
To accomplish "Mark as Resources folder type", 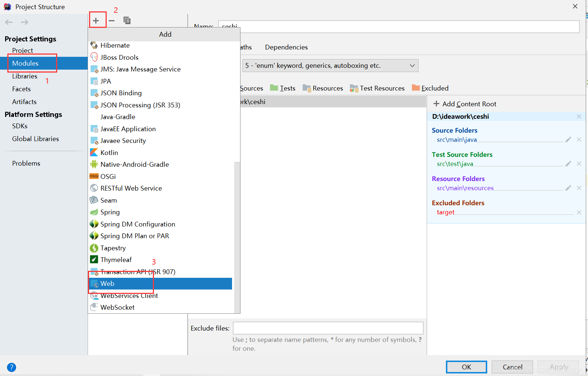I will click(x=323, y=88).
